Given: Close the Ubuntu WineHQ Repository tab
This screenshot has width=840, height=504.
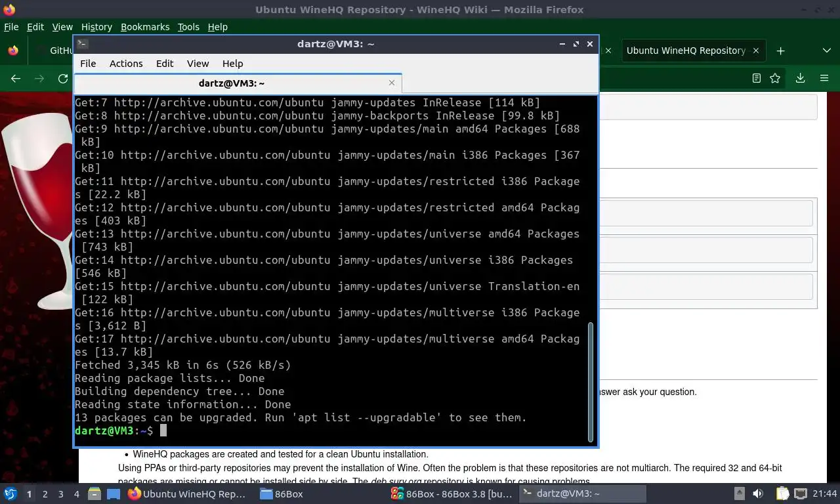Looking at the screenshot, I should pos(756,51).
